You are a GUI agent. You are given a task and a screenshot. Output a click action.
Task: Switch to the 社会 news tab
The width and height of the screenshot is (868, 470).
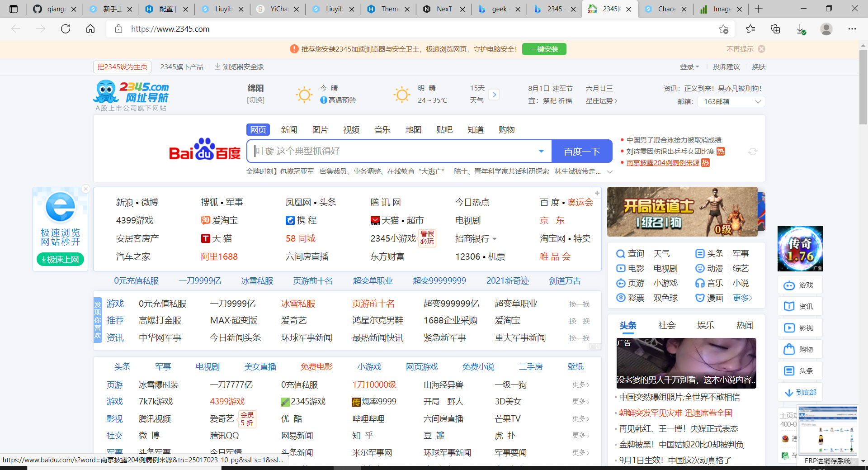667,325
